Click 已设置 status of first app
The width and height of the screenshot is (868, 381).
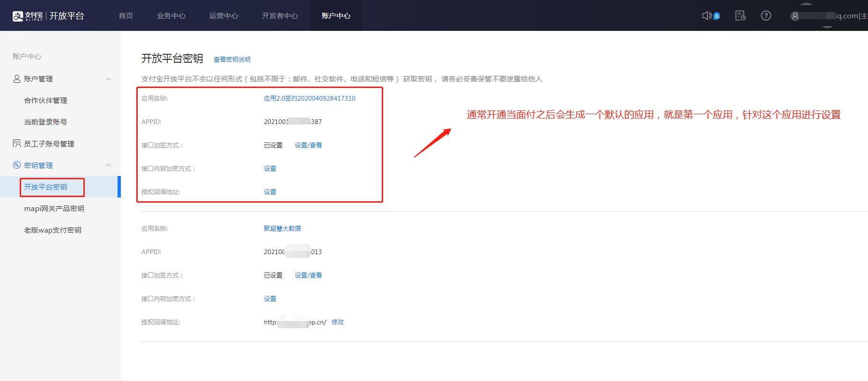point(273,145)
